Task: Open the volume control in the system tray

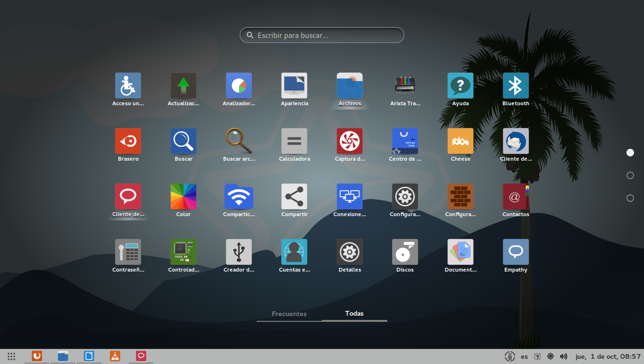Action: point(563,356)
